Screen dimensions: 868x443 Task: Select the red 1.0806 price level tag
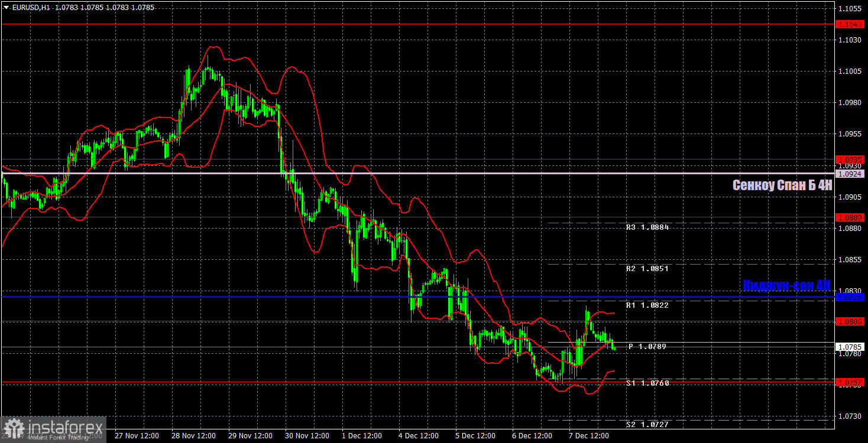(x=851, y=321)
